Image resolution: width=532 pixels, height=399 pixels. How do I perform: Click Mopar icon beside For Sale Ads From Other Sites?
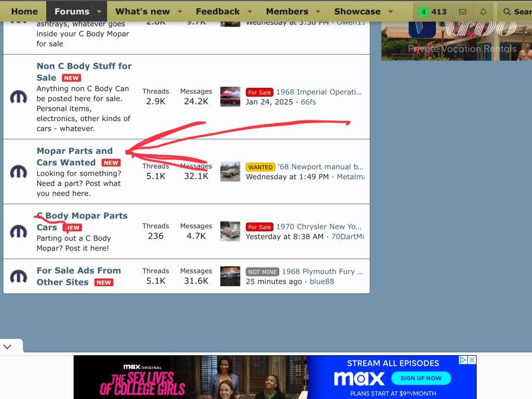pos(19,276)
